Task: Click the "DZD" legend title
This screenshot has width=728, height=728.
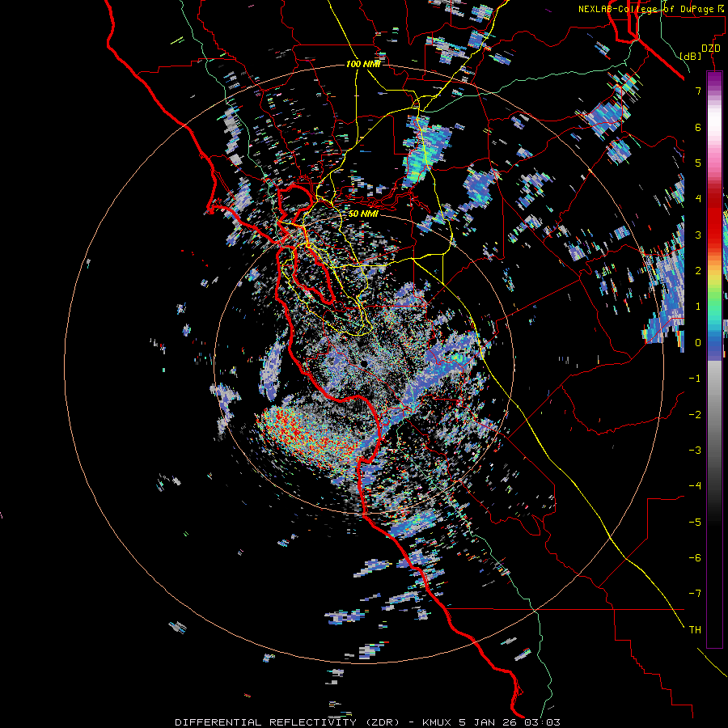Action: [x=711, y=49]
